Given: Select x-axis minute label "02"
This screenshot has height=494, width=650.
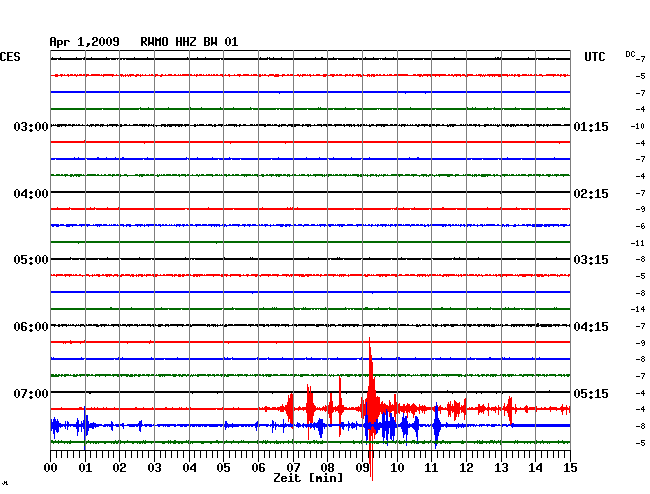Looking at the screenshot, I should tap(119, 468).
